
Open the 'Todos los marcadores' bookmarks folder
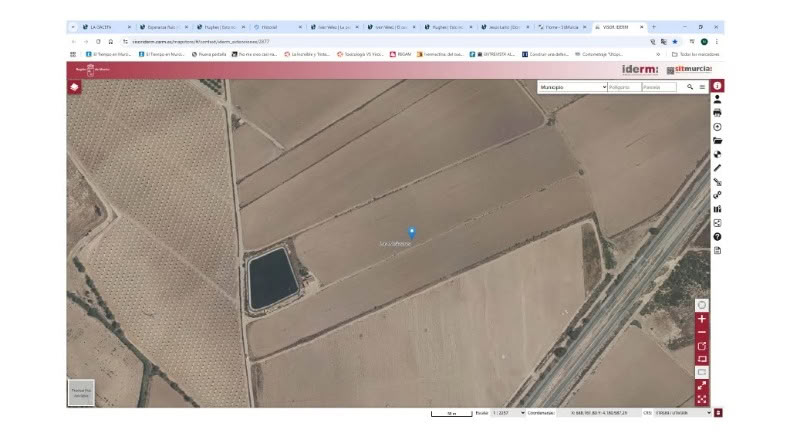(695, 54)
